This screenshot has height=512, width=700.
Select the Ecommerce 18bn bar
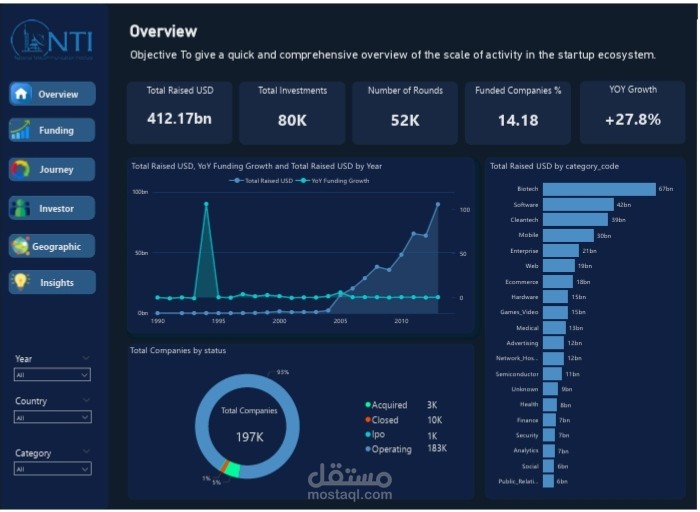point(558,282)
